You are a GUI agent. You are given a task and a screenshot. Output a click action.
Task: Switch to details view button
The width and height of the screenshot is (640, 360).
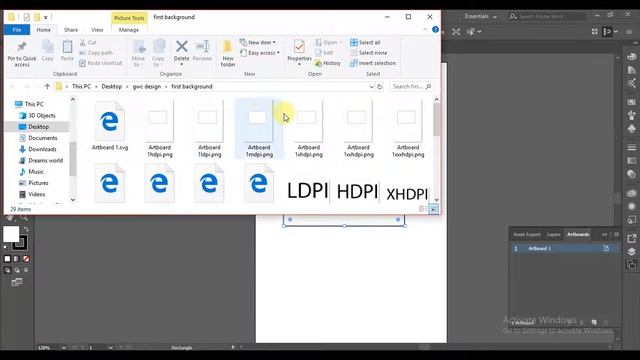click(423, 209)
